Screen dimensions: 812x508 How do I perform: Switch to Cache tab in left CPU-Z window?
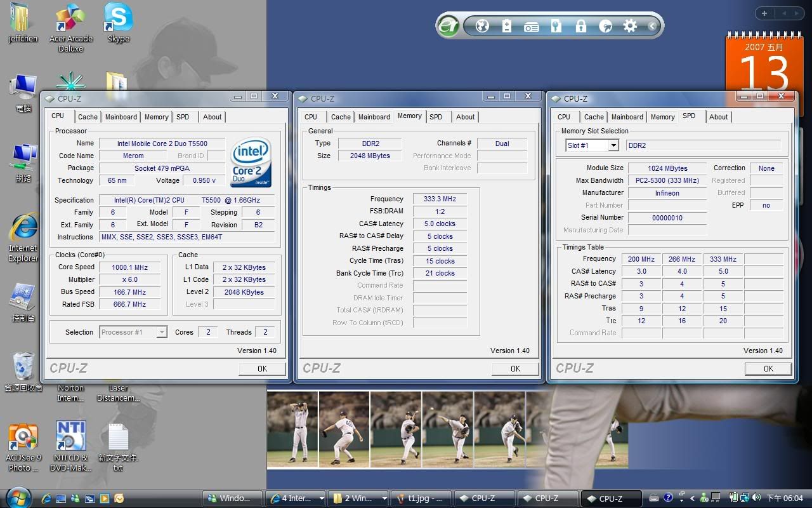(x=88, y=117)
